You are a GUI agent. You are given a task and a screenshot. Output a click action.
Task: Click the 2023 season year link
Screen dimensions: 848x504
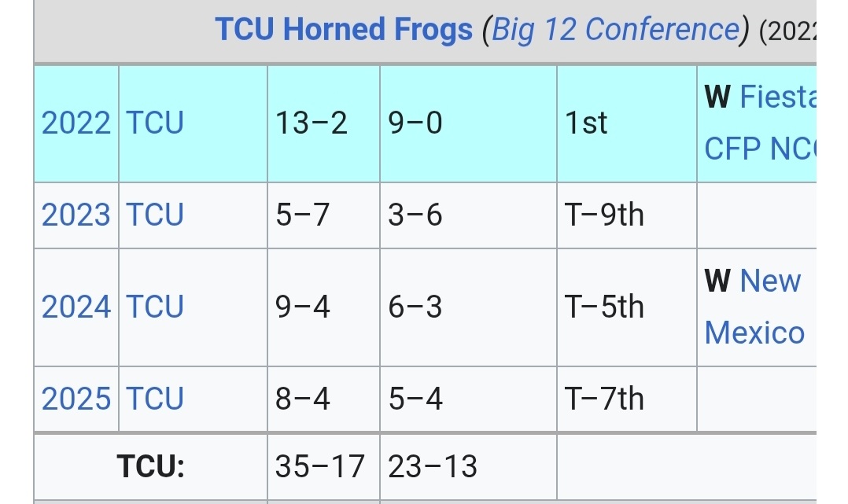tap(76, 215)
